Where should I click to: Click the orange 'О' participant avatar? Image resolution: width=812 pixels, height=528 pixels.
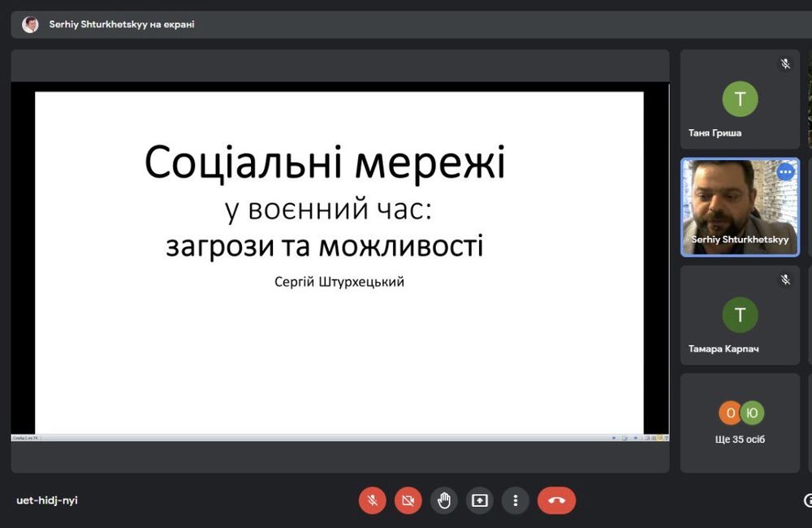point(729,413)
